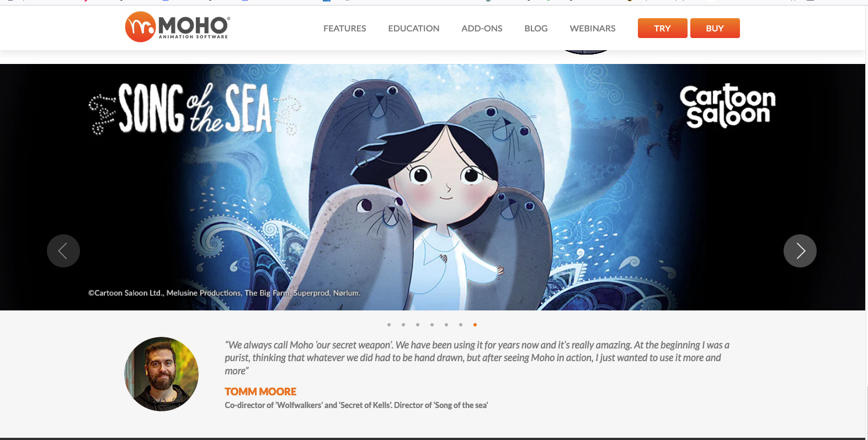
Task: Select the active orange carousel dot
Action: [x=475, y=325]
